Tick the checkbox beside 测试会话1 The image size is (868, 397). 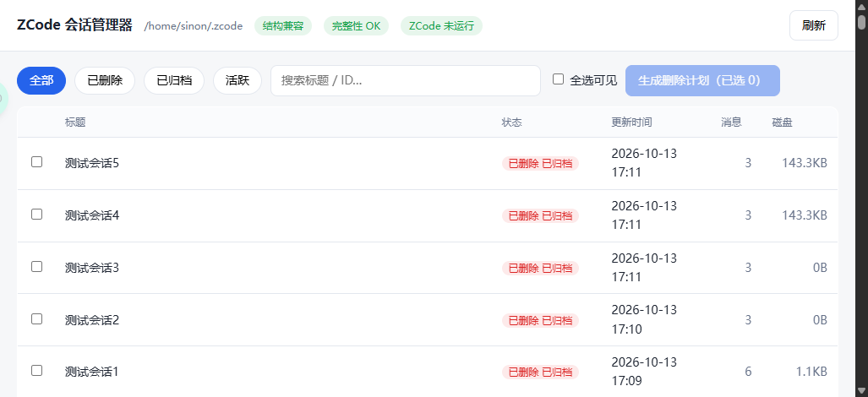coord(36,371)
